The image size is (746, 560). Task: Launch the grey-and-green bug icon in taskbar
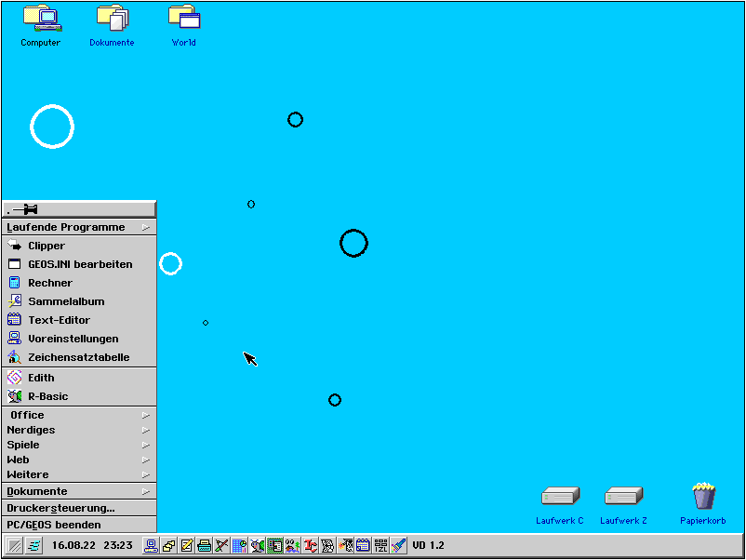click(x=257, y=545)
